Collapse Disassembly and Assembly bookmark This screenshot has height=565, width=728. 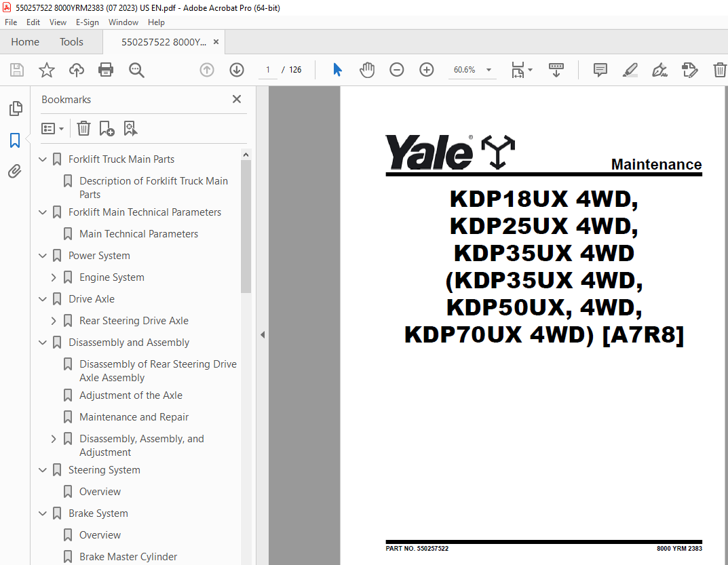click(x=43, y=343)
